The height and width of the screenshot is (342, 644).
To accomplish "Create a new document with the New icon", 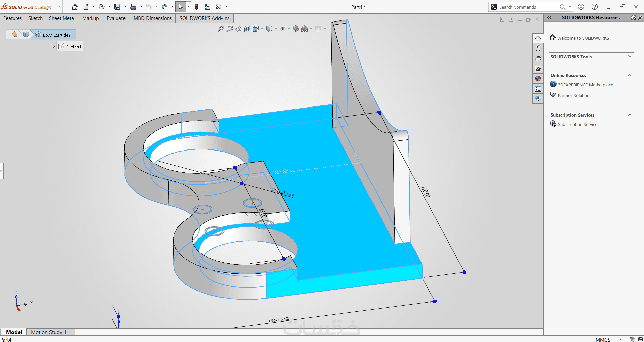I will [86, 7].
